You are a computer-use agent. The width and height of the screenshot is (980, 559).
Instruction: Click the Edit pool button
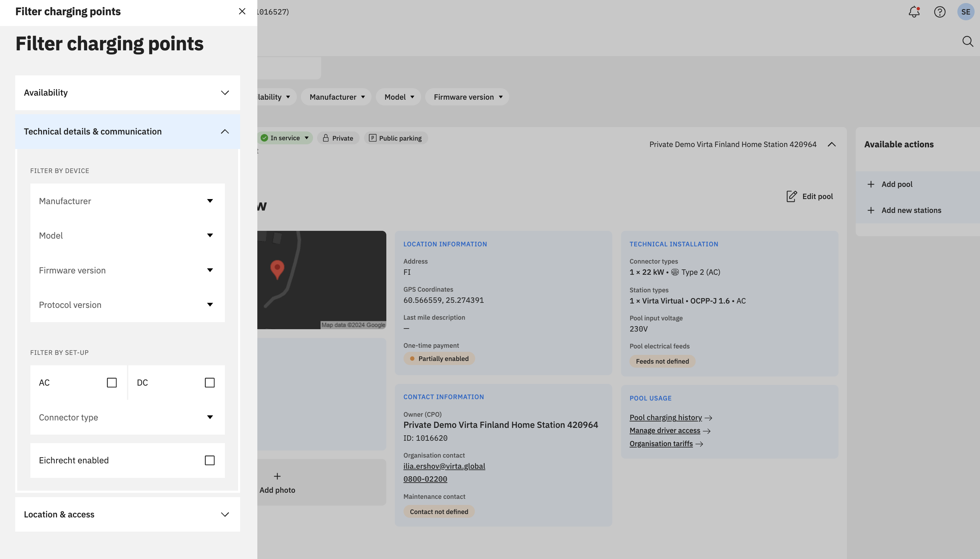click(810, 196)
